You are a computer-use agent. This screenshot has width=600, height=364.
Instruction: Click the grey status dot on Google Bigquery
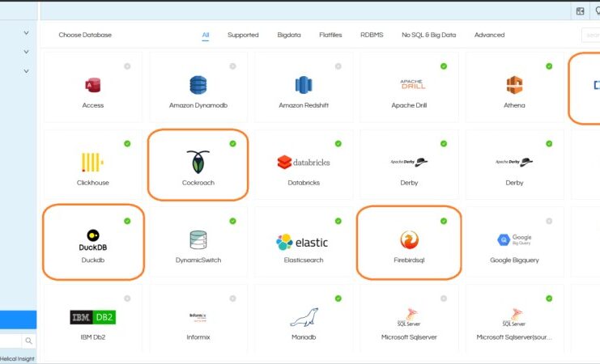tap(549, 221)
